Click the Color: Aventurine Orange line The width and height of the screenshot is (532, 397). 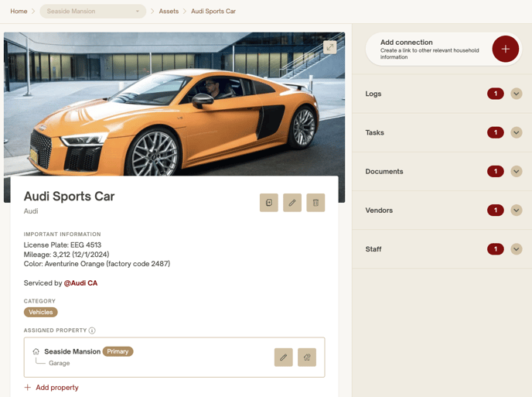click(x=97, y=264)
